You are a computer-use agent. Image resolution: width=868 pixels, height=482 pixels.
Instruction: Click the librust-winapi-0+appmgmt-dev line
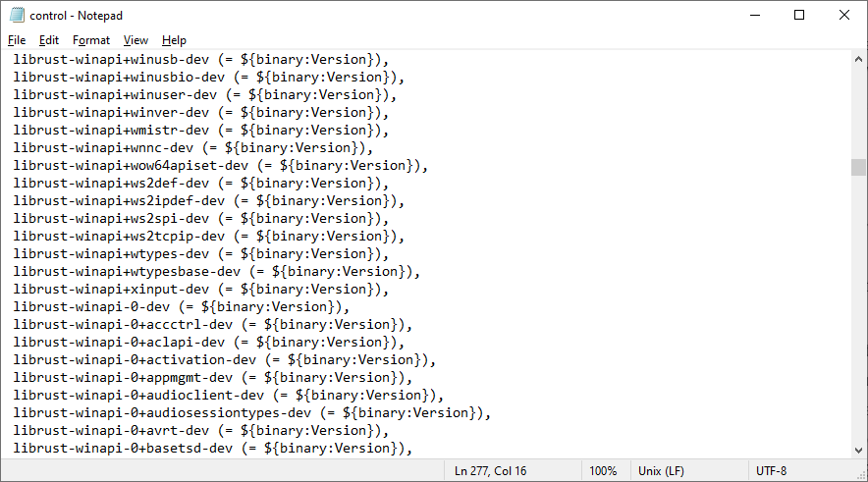tap(213, 378)
